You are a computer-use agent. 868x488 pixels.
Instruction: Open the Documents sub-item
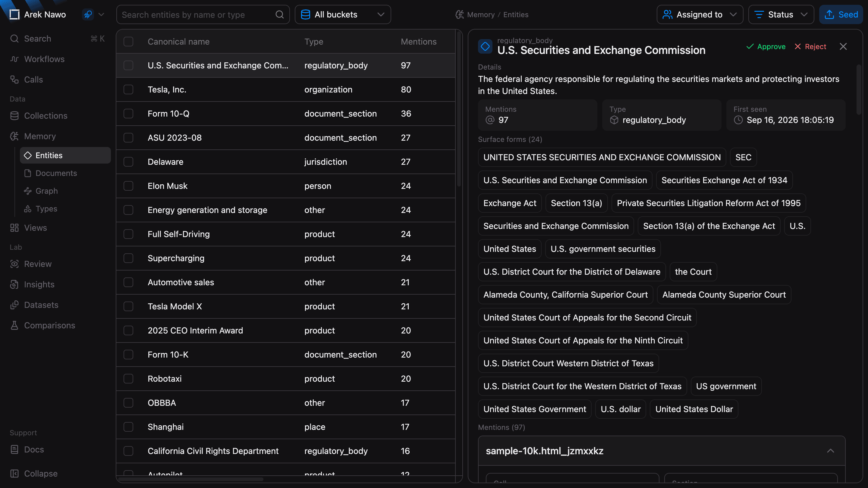(65, 173)
